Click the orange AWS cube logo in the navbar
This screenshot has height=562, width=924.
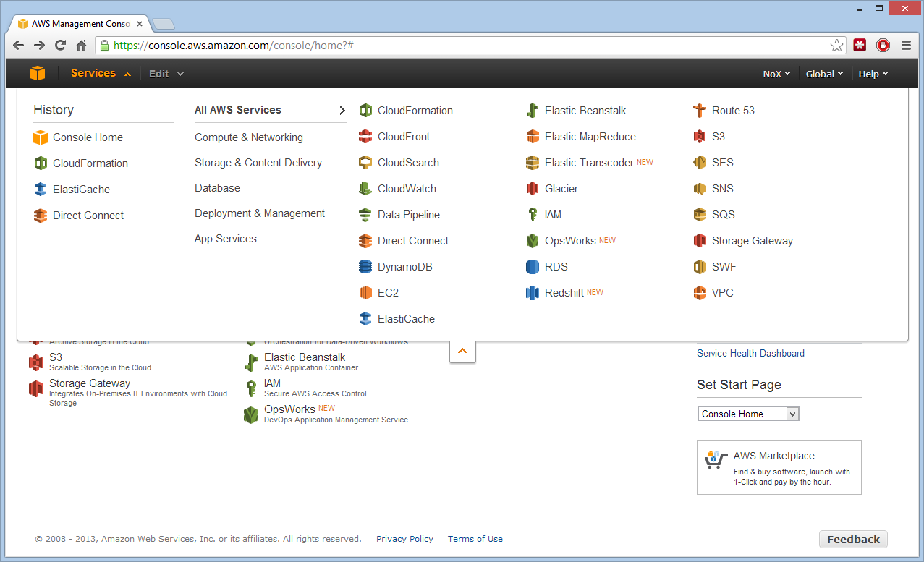coord(38,73)
